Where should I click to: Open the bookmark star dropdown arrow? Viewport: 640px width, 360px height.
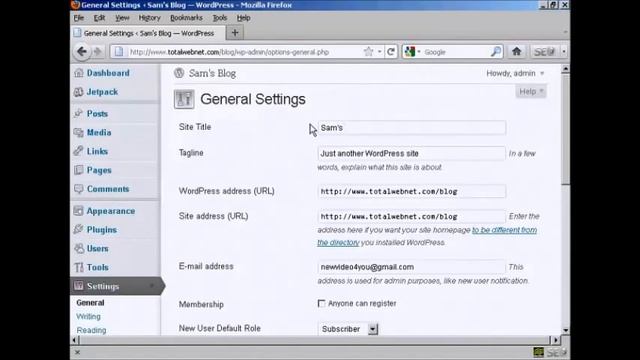[379, 52]
